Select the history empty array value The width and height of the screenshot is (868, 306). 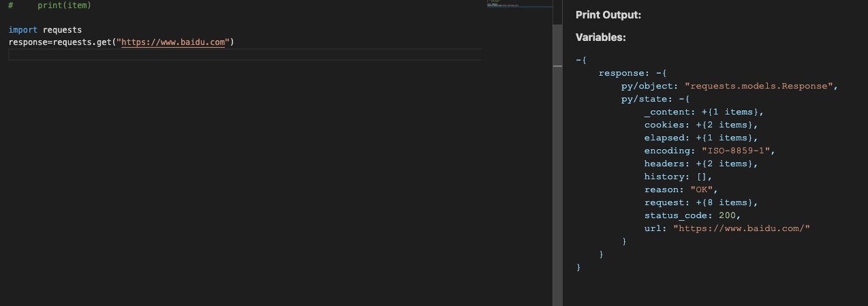click(700, 177)
